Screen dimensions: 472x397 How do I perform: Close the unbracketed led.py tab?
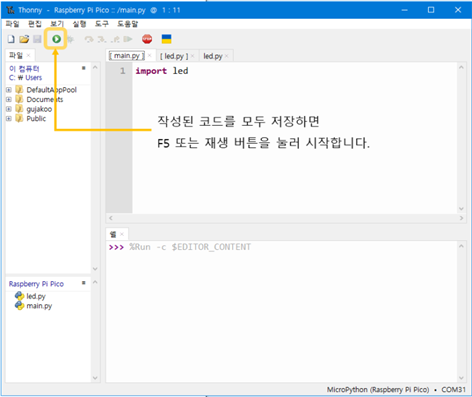pos(227,56)
